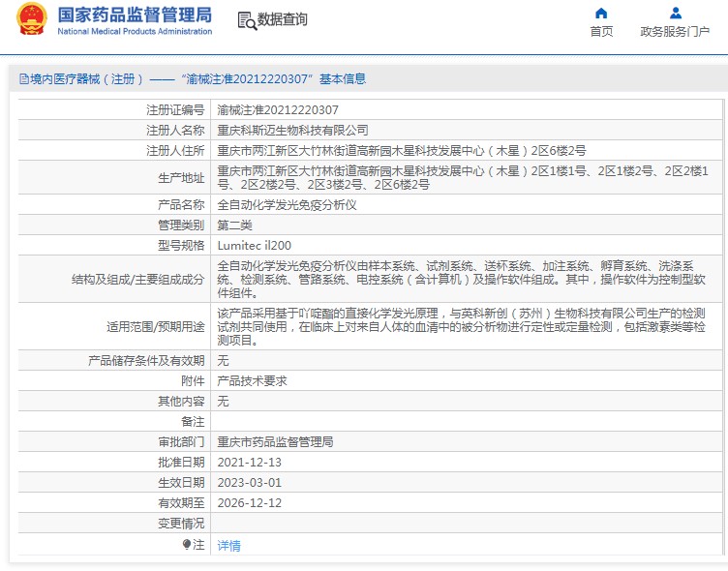Click 无 in 其他内容 row
Viewport: 728px width, 571px height.
point(223,401)
